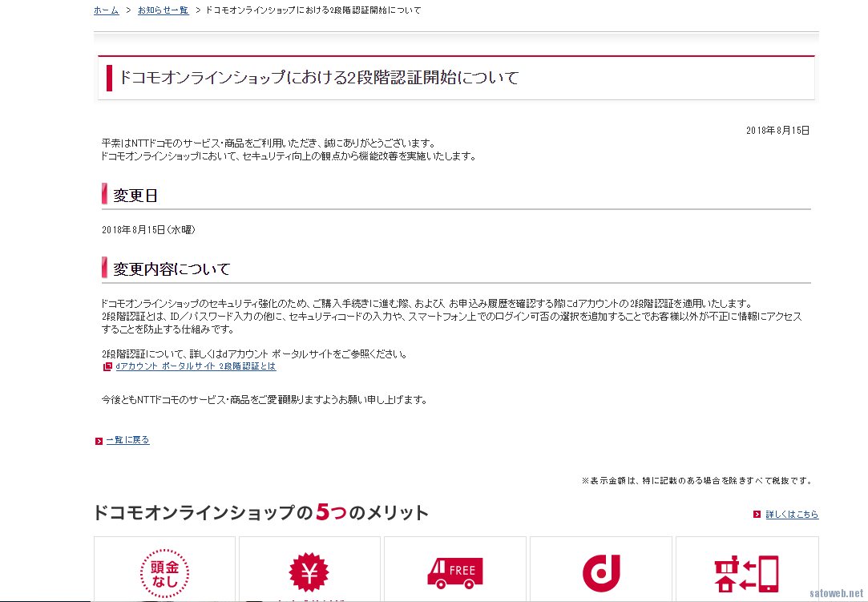Open dアカウント ポータルサイト 2段階認証とは link
This screenshot has height=602, width=868.
(196, 366)
